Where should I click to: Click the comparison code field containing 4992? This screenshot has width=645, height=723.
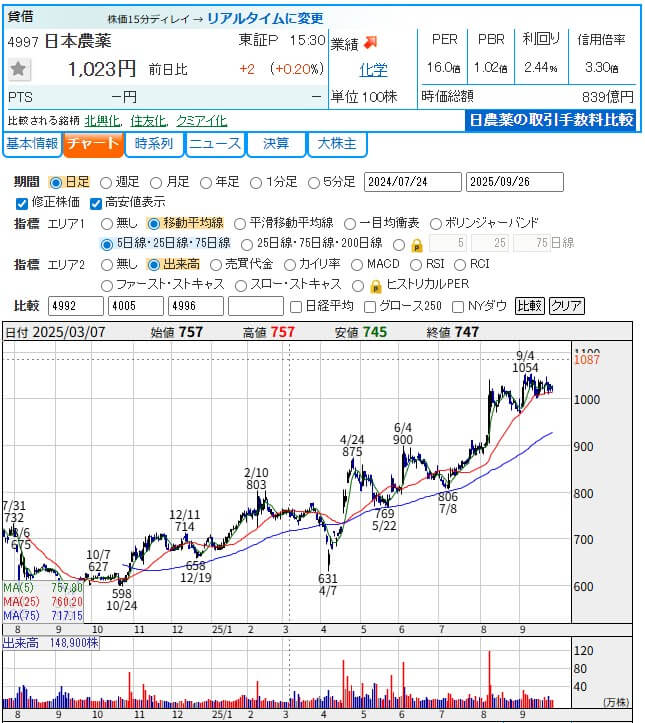75,306
